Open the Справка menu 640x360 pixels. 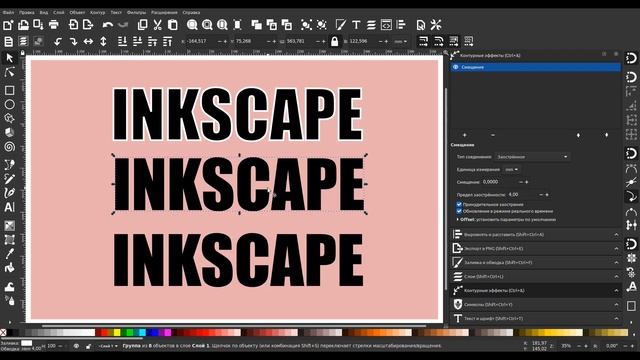click(x=191, y=13)
